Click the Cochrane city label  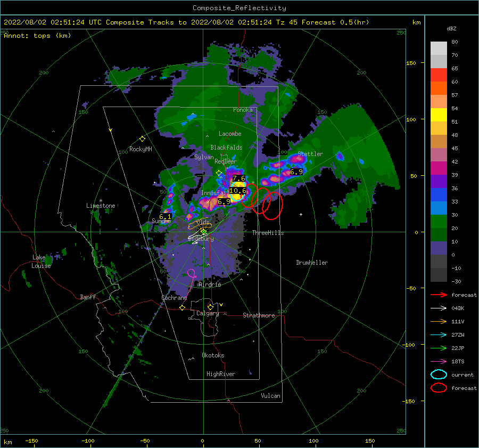174,298
